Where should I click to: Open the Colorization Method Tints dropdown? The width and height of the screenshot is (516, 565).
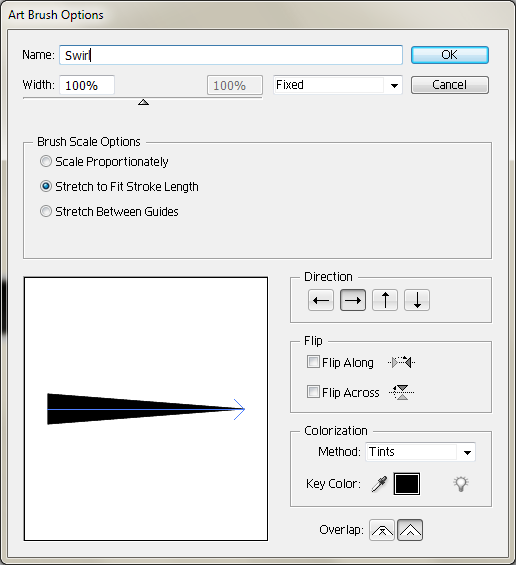click(x=421, y=452)
